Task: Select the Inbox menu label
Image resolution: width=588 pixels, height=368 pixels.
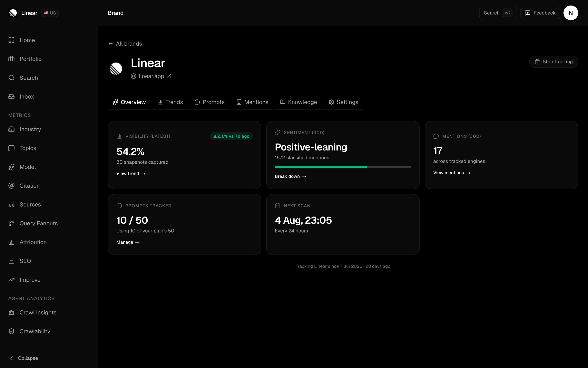Action: click(x=27, y=97)
